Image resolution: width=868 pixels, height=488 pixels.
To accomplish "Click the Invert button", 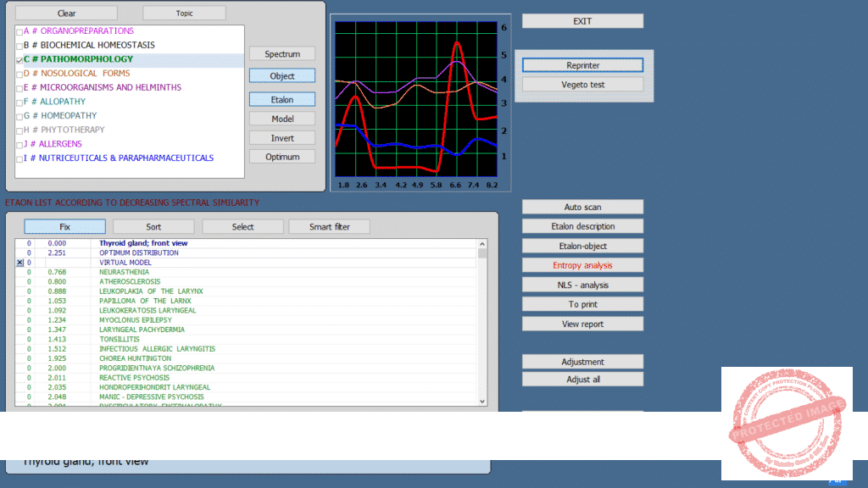I will [x=282, y=138].
